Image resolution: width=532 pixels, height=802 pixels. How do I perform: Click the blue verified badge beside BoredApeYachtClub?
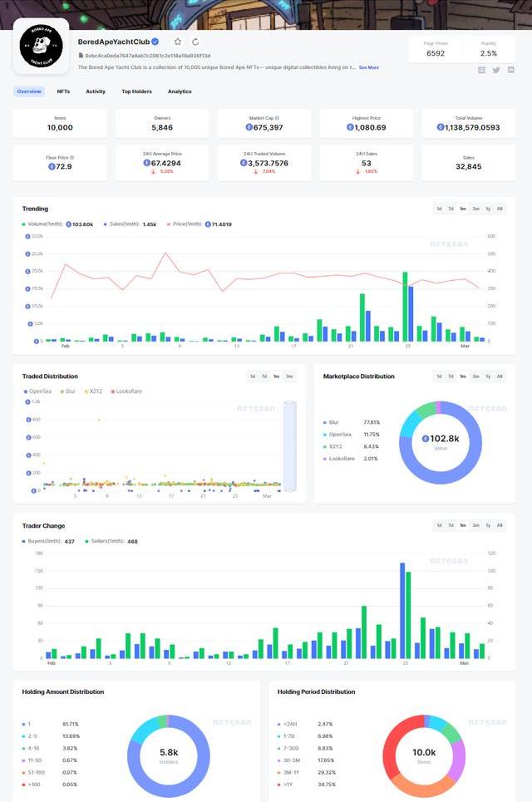tap(155, 42)
